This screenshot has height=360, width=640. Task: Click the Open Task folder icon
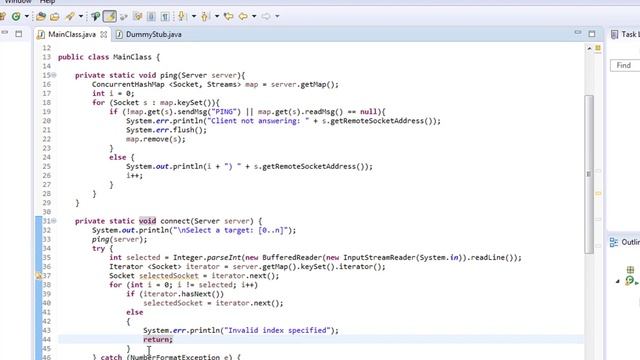point(55,16)
